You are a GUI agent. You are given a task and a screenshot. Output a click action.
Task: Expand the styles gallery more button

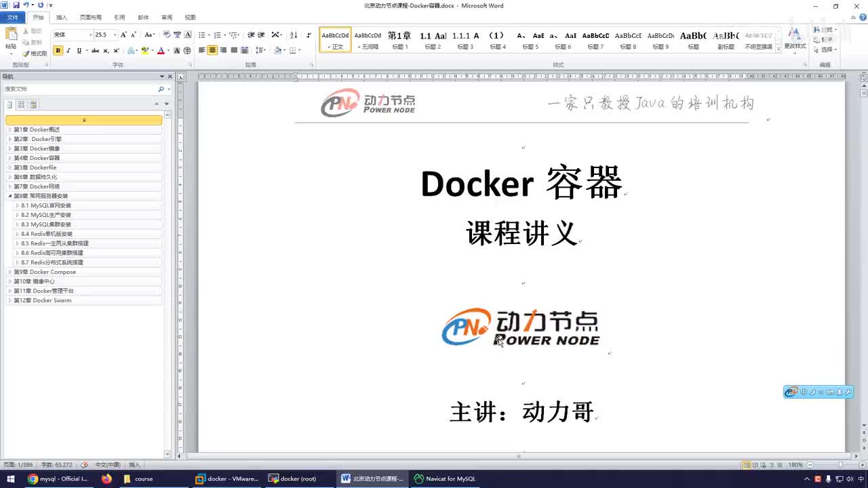coord(778,49)
